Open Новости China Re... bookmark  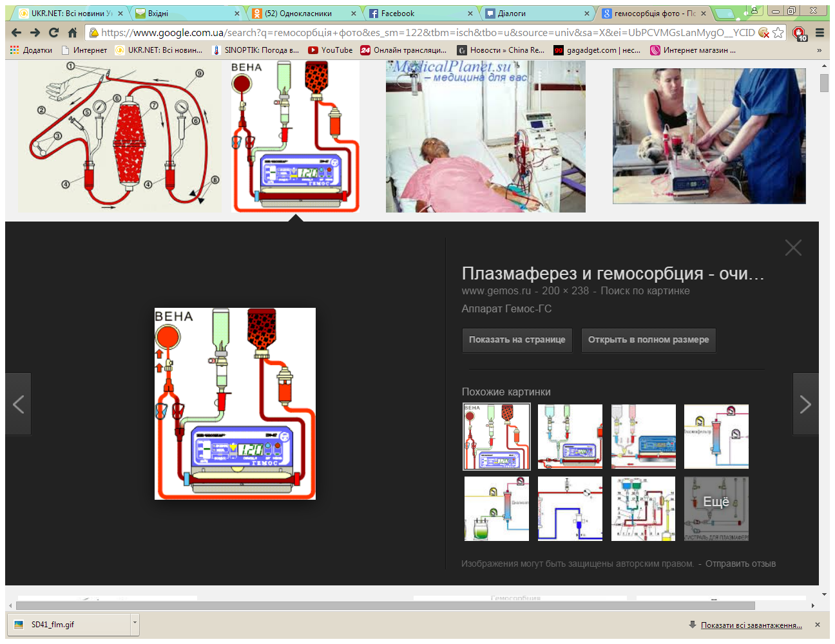[501, 50]
